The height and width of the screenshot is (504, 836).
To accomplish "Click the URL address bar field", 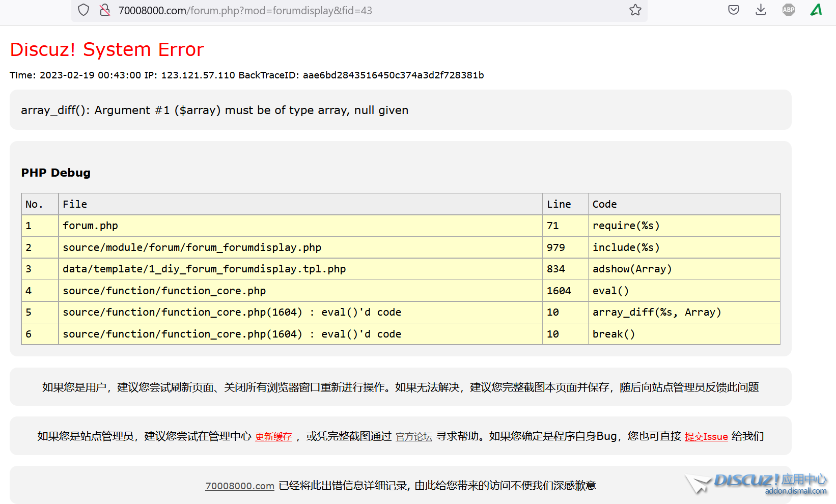I will [356, 11].
